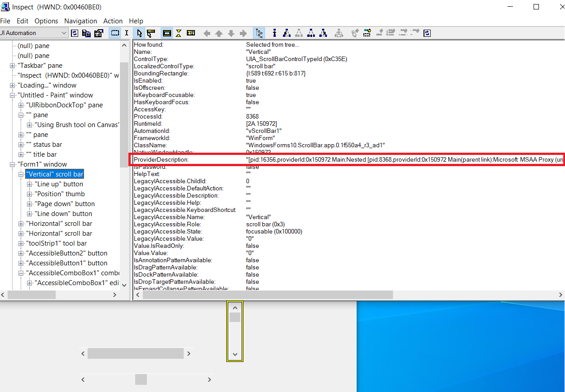565x392 pixels.
Task: Click the ProcessId 8368 value
Action: (252, 116)
